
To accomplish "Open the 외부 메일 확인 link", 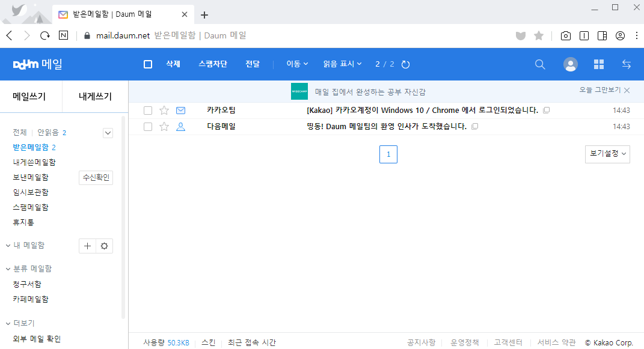I will coord(37,339).
